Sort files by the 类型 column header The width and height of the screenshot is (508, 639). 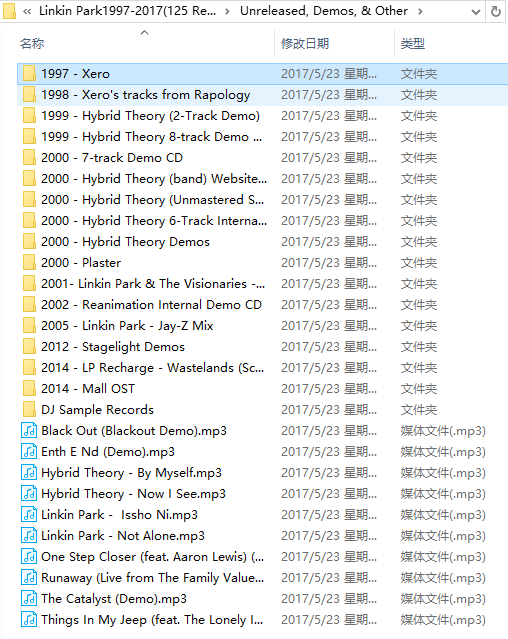(x=413, y=44)
